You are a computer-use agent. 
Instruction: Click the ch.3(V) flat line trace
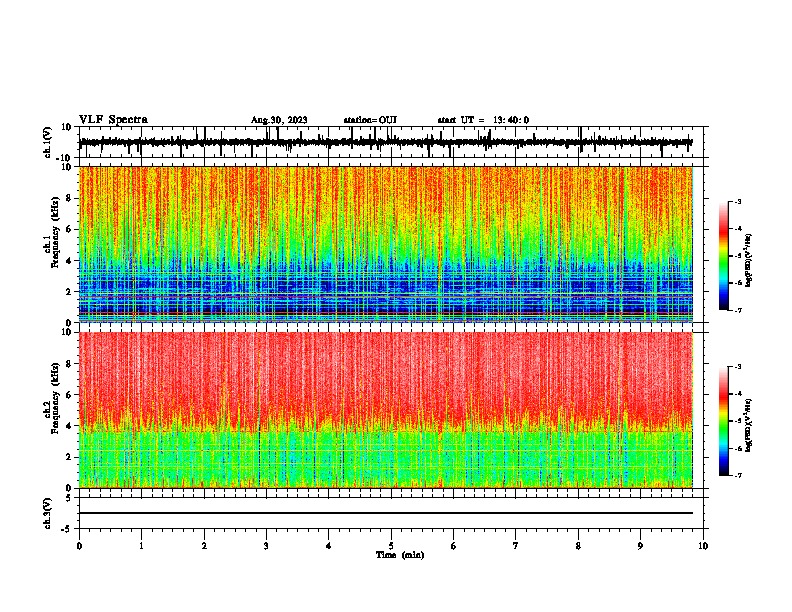point(386,513)
